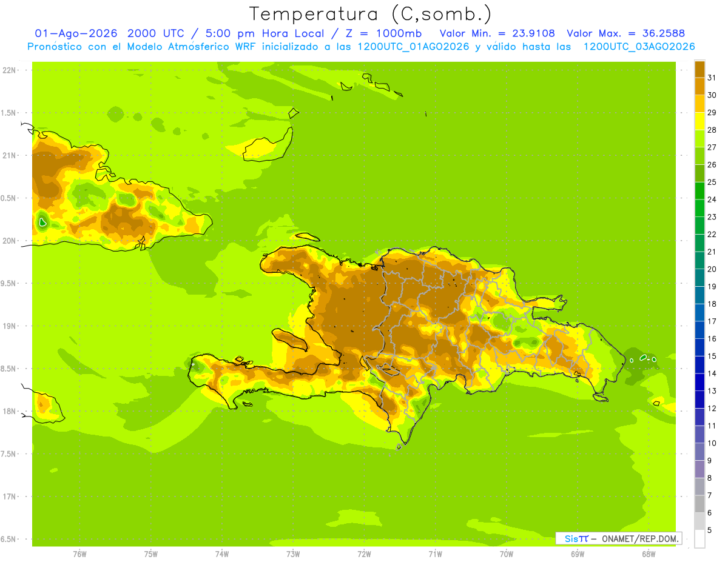This screenshot has height=562, width=728.
Task: Click the colorbar label "25"
Action: coord(712,182)
